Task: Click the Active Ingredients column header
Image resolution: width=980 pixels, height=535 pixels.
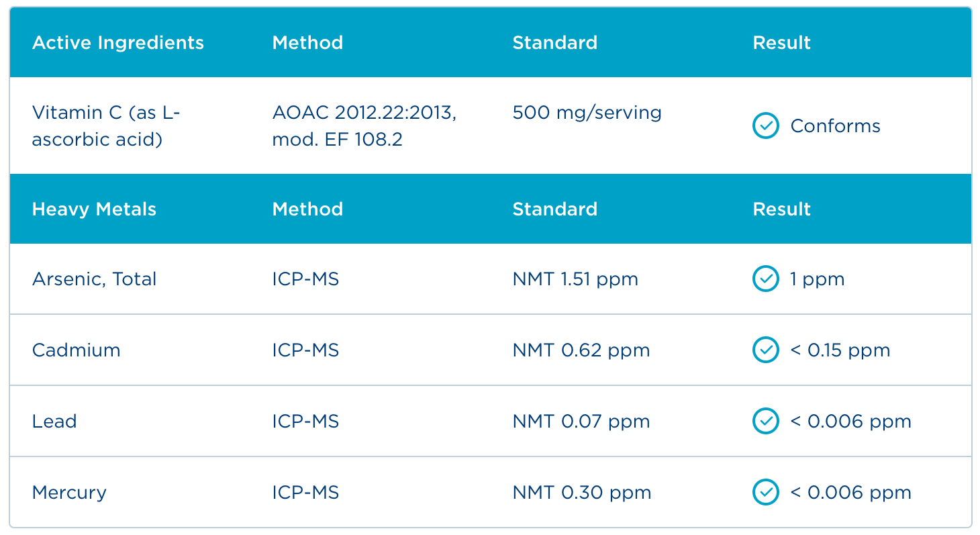Action: [x=118, y=43]
